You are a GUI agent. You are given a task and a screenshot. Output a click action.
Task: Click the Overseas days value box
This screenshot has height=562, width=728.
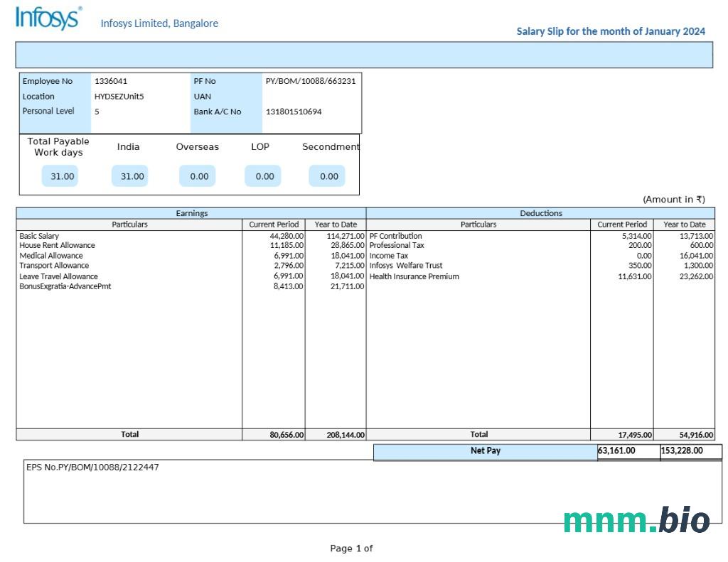(x=198, y=176)
